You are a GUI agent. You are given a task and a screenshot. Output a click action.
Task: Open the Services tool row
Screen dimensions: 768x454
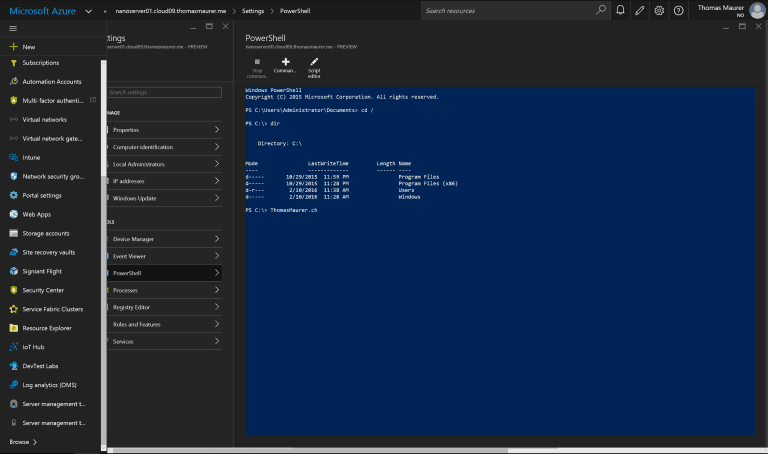[x=164, y=341]
